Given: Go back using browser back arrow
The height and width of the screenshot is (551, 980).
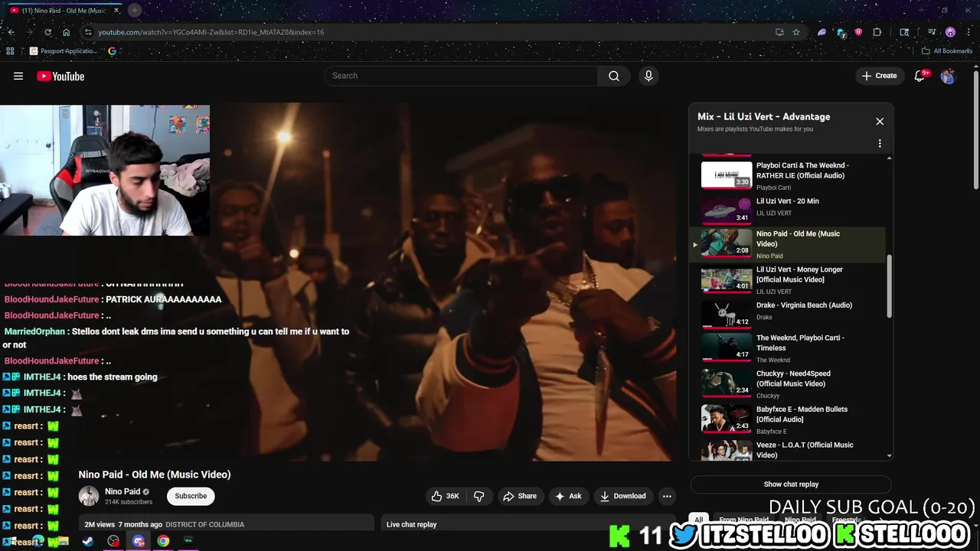Looking at the screenshot, I should click(x=11, y=32).
